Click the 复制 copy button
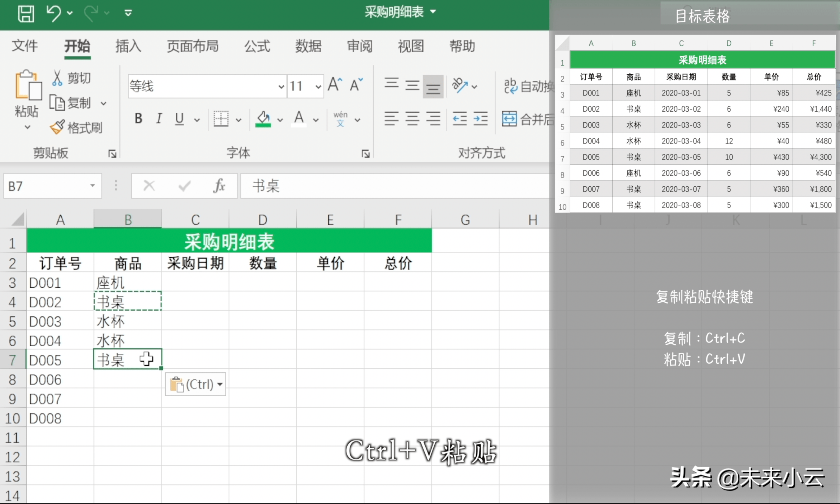 pos(71,103)
